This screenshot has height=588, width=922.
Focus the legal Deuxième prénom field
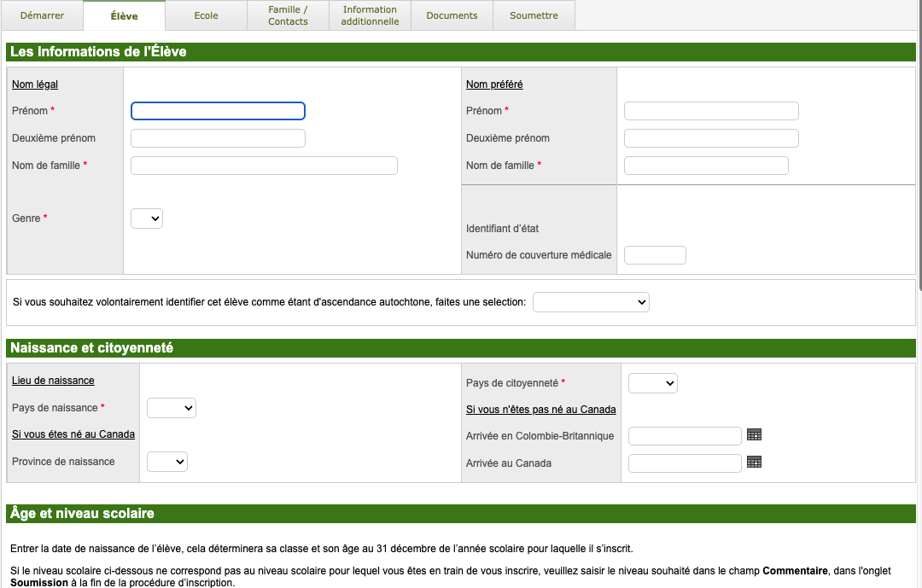(x=218, y=138)
